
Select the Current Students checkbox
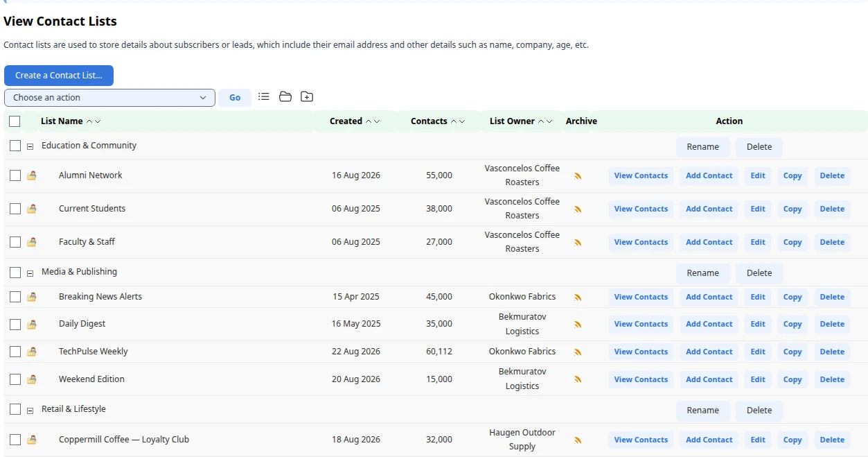coord(15,209)
